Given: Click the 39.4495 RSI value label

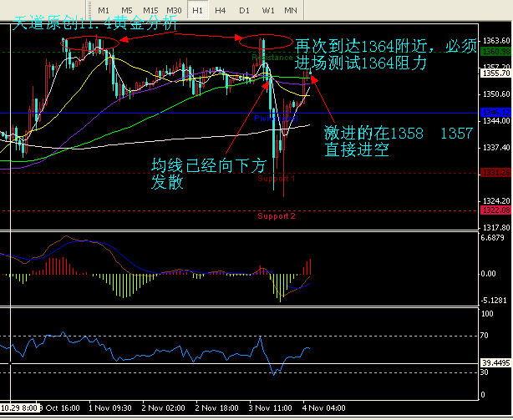Looking at the screenshot, I should [x=496, y=363].
